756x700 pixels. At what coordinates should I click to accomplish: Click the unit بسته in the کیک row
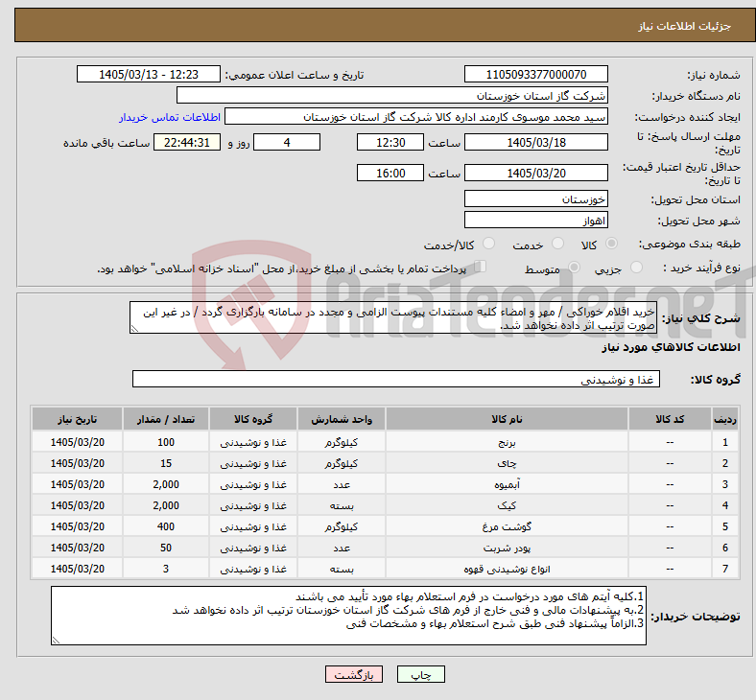click(x=342, y=505)
